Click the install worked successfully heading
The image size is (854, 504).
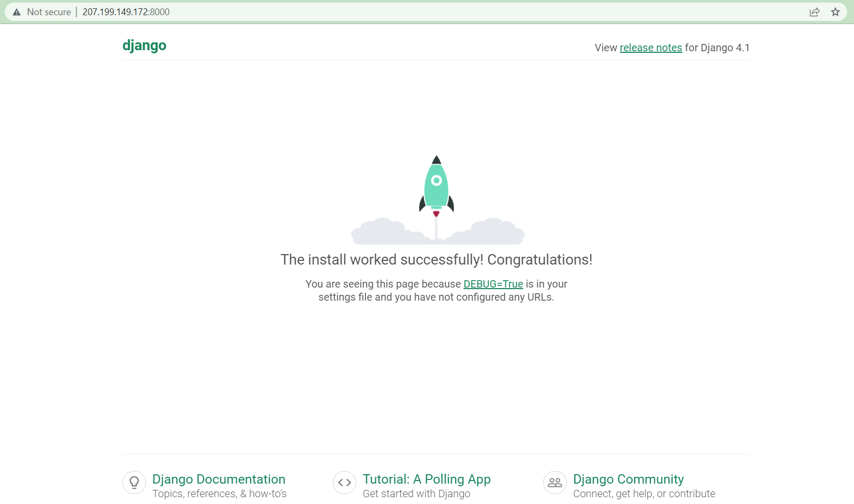pos(436,260)
